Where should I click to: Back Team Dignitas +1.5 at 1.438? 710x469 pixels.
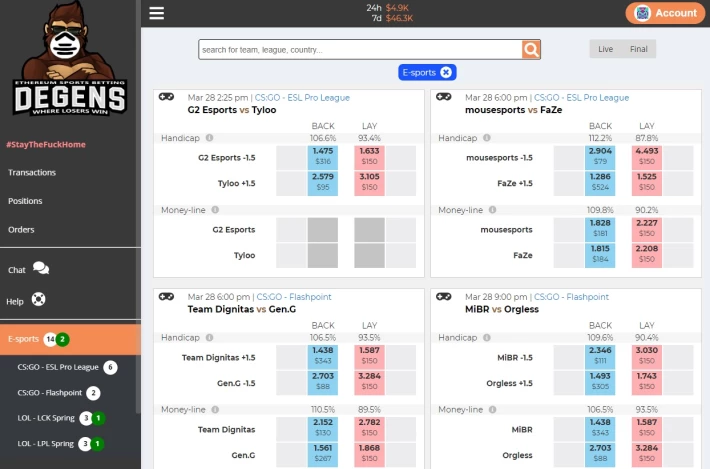click(323, 357)
